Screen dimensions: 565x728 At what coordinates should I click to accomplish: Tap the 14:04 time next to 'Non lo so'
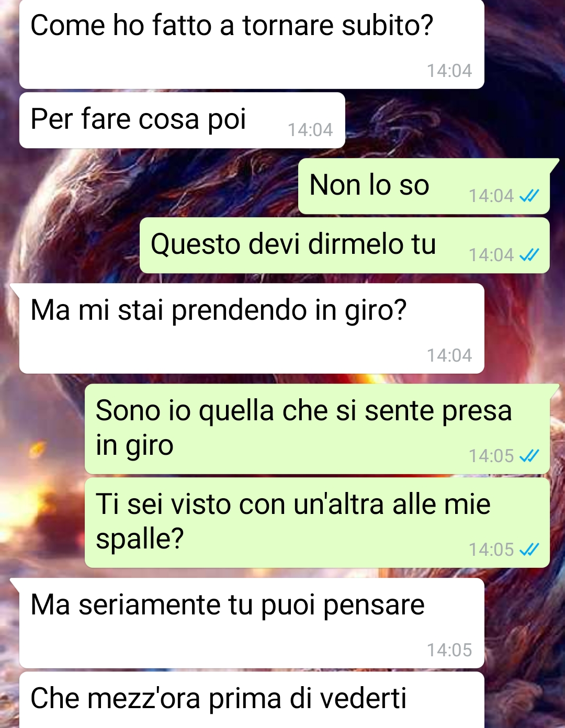coord(491,196)
